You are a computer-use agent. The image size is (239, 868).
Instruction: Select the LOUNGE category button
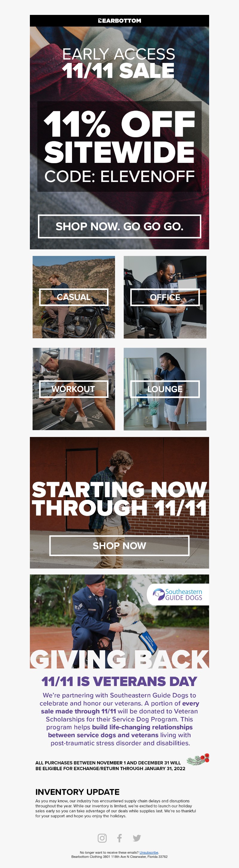(165, 389)
